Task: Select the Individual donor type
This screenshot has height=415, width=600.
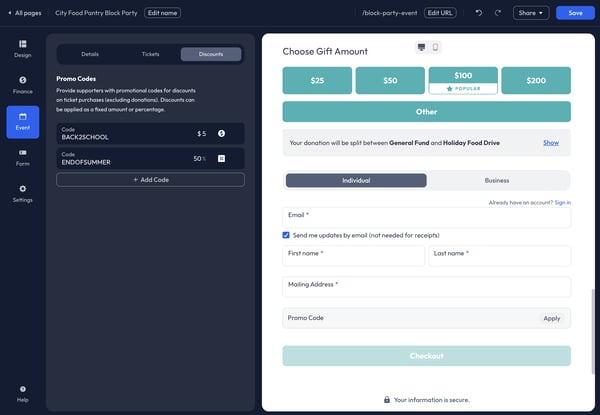Action: tap(356, 181)
